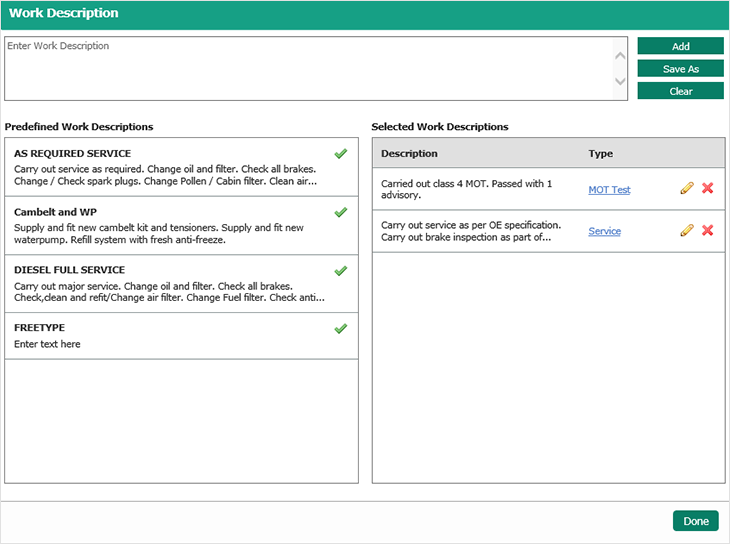
Task: Open the Service type link
Action: (x=604, y=231)
